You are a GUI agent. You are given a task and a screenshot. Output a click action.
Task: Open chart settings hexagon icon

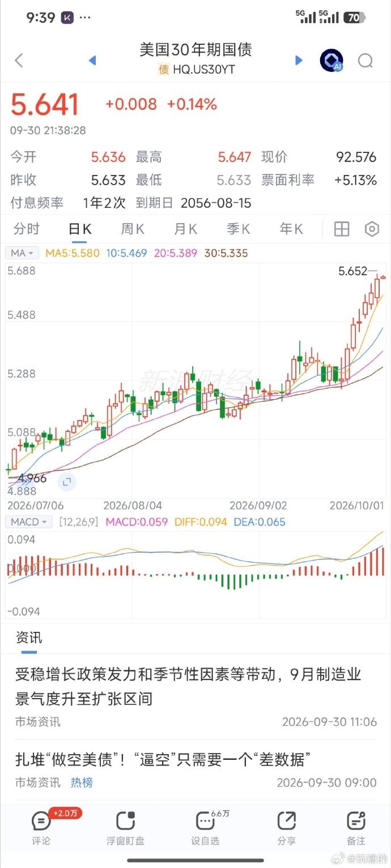(x=372, y=229)
